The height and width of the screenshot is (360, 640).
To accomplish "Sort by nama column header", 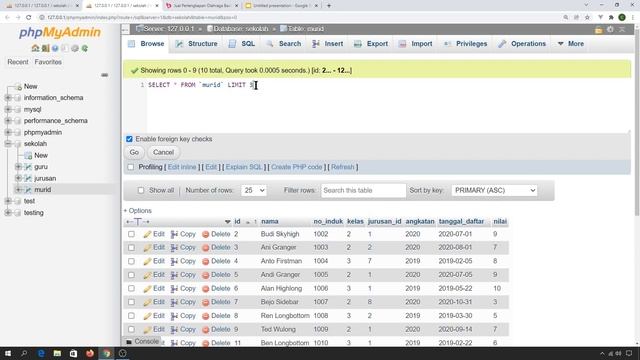I will pos(270,221).
